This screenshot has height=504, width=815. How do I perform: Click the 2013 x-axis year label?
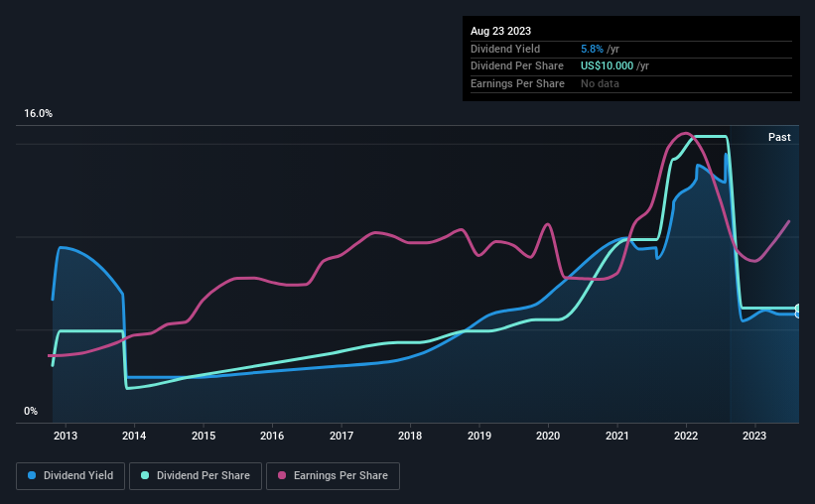[66, 436]
